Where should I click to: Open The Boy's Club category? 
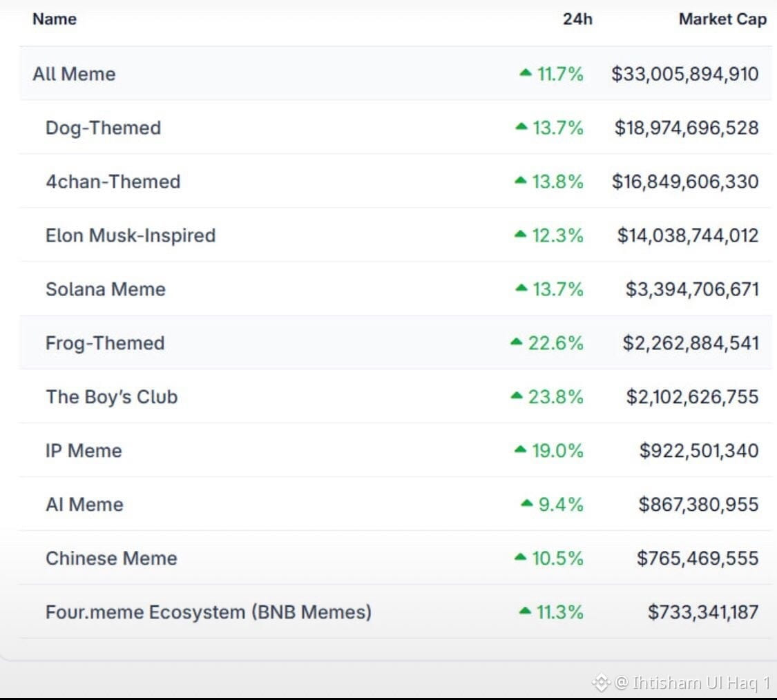pyautogui.click(x=111, y=398)
